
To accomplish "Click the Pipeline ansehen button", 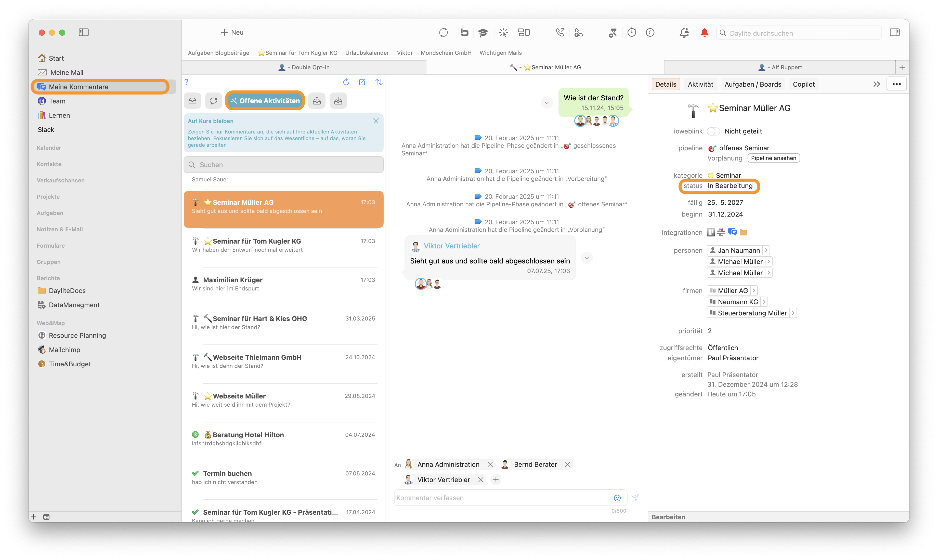I will pos(773,158).
